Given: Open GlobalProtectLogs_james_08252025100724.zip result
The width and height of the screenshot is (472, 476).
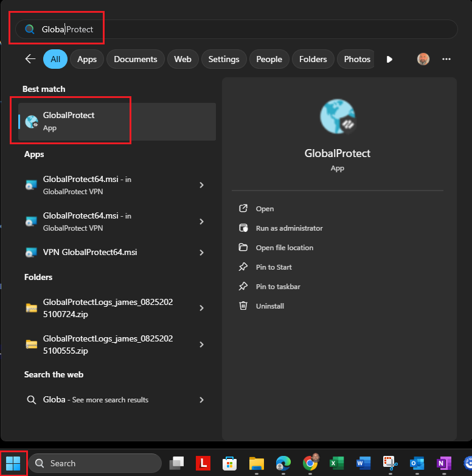Looking at the screenshot, I should click(108, 308).
